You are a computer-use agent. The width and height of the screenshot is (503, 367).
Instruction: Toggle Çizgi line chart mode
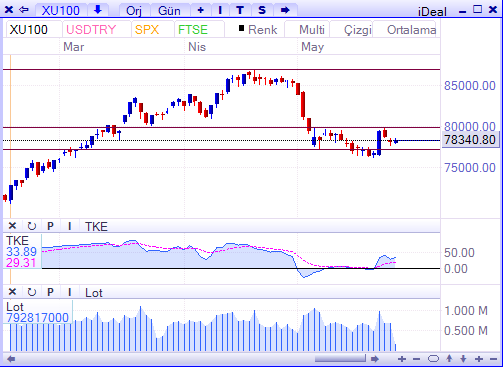[357, 30]
